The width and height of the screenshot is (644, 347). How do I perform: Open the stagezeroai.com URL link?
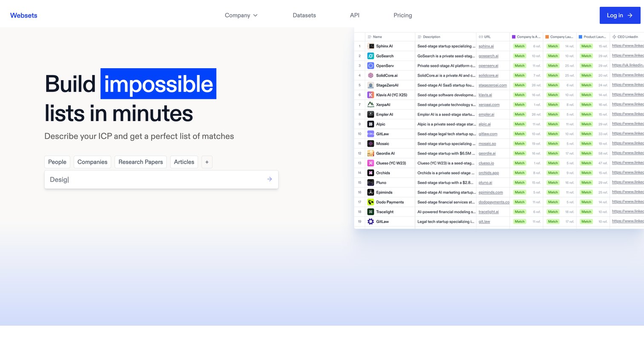[492, 85]
